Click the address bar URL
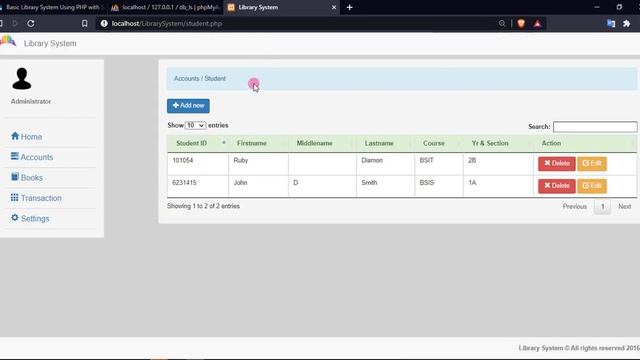Viewport: 640px width, 360px height. [167, 24]
